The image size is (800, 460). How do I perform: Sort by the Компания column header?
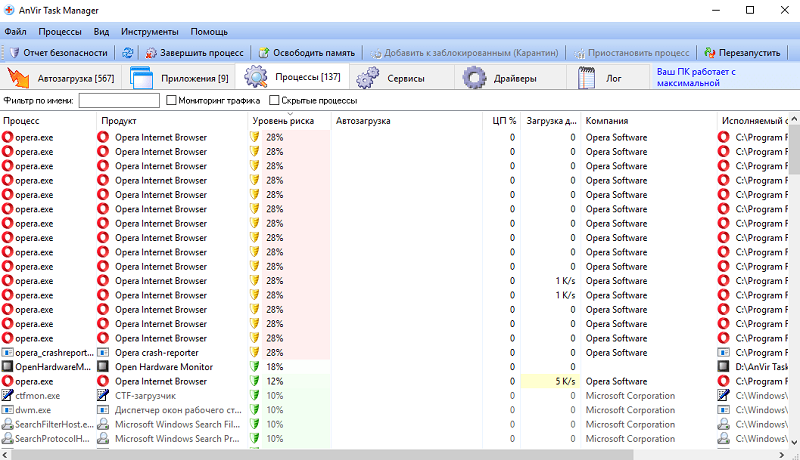coord(648,121)
